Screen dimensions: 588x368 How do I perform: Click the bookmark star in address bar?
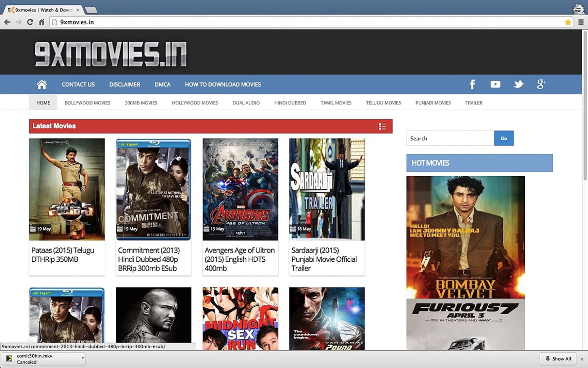click(568, 22)
